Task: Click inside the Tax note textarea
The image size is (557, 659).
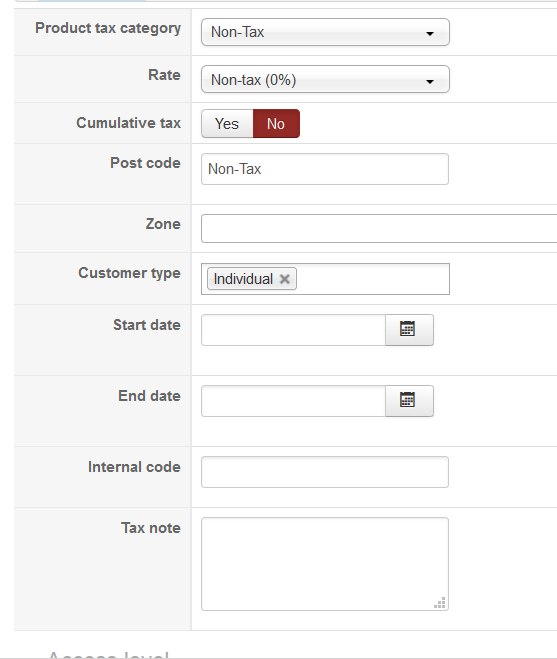Action: point(325,564)
